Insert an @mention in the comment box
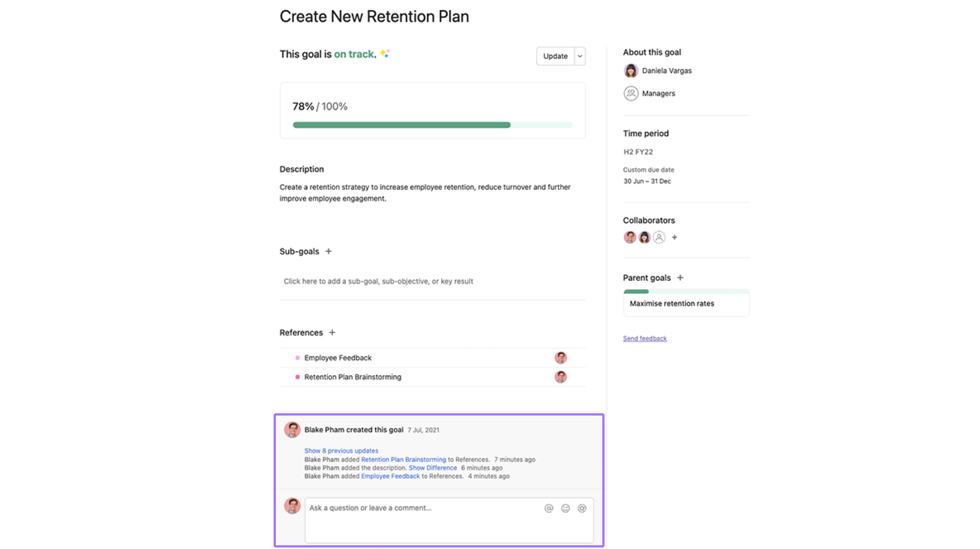This screenshot has height=549, width=980. (548, 509)
